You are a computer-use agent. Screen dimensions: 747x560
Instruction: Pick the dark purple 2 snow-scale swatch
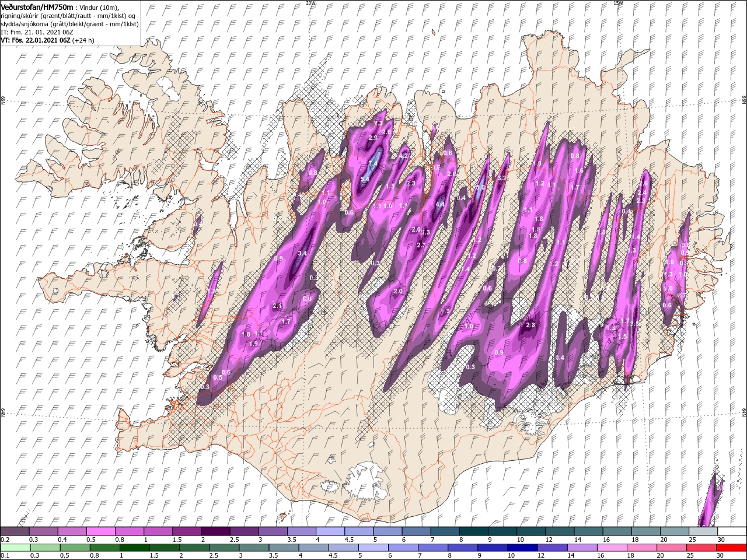(x=215, y=531)
